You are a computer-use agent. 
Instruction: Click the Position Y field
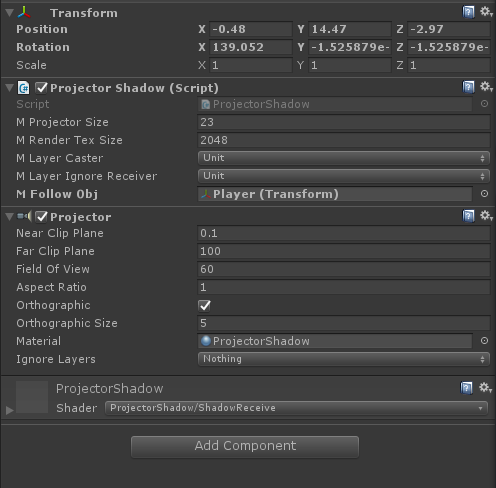350,29
